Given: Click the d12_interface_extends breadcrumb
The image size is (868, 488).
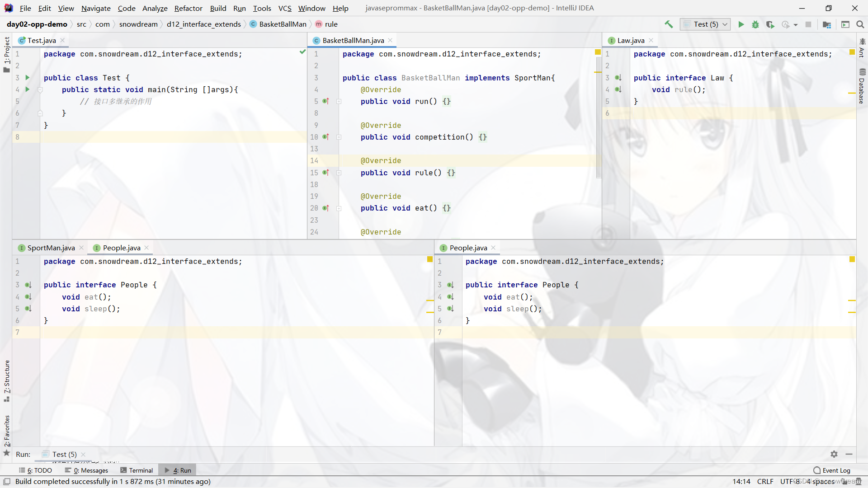Looking at the screenshot, I should click(x=203, y=24).
